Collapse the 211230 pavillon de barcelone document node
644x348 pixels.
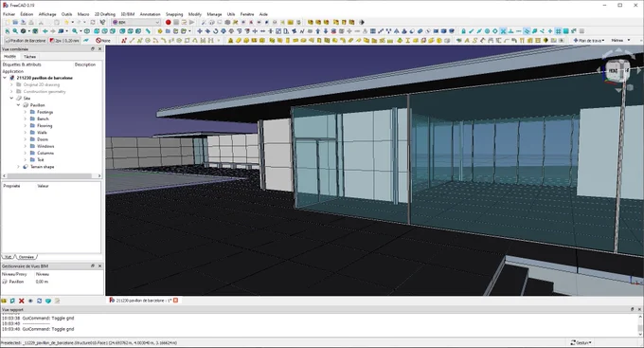[x=5, y=78]
